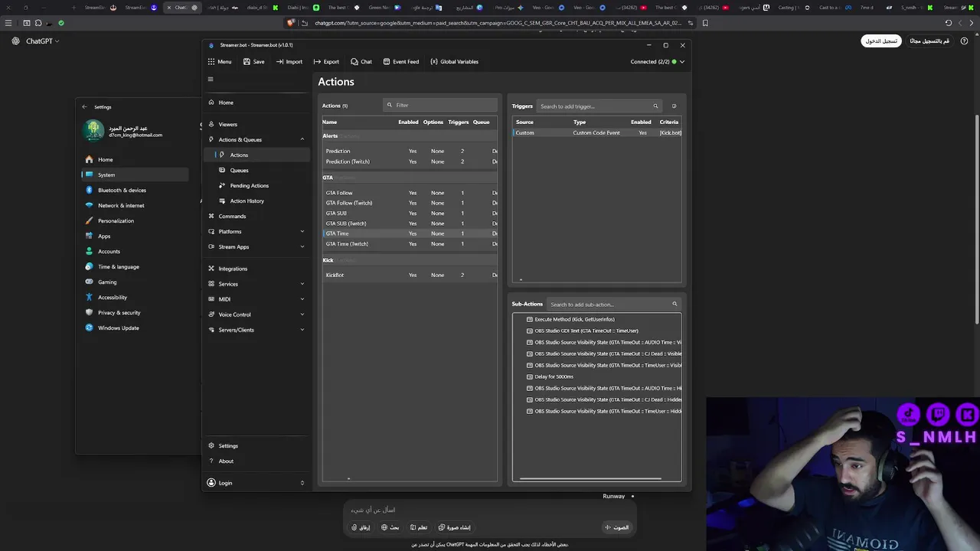
Task: Open Action History
Action: coord(256,201)
